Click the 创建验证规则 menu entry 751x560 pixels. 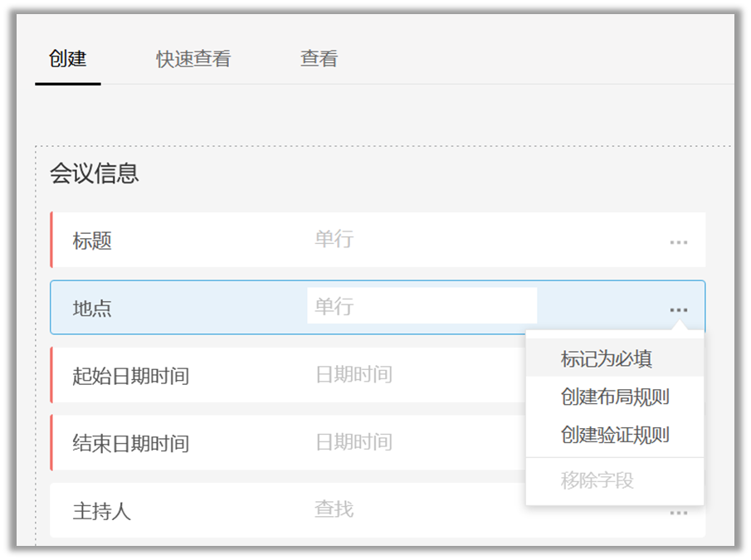(x=614, y=435)
